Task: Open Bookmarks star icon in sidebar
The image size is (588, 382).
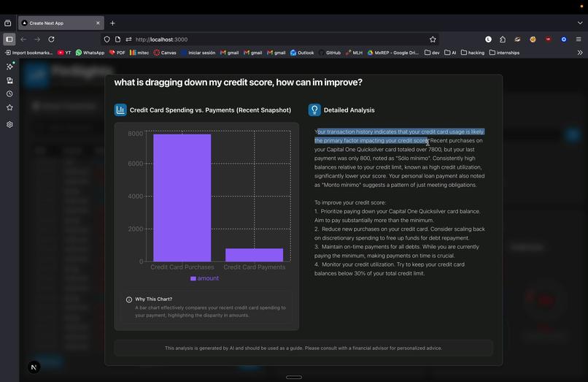Action: (x=9, y=107)
